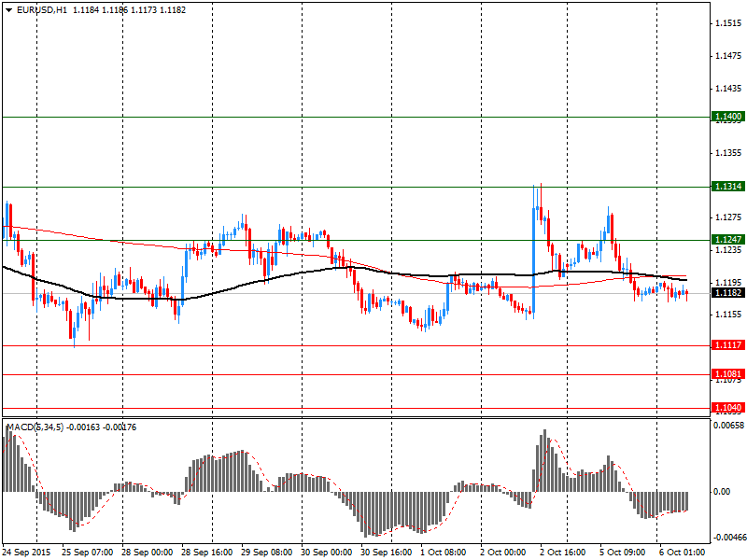Viewport: 747px width, 560px height.
Task: Click the 25 Sep 07:00 time label
Action: (x=88, y=553)
